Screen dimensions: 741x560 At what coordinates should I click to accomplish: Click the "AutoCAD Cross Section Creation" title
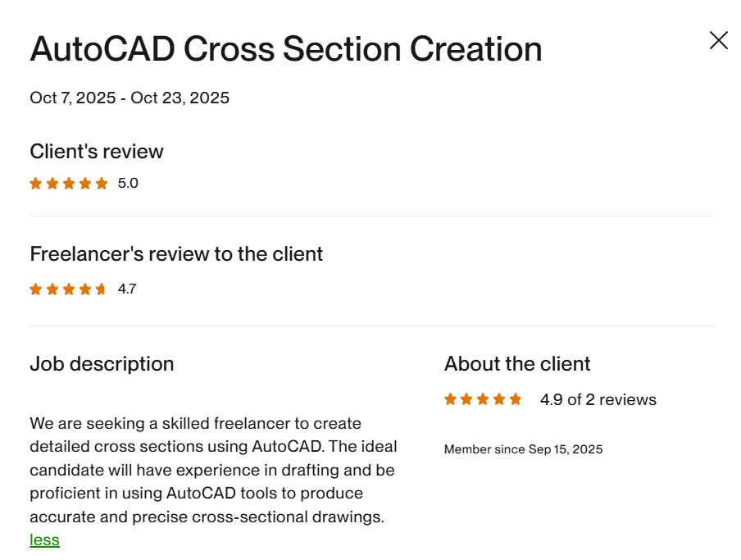click(x=286, y=50)
